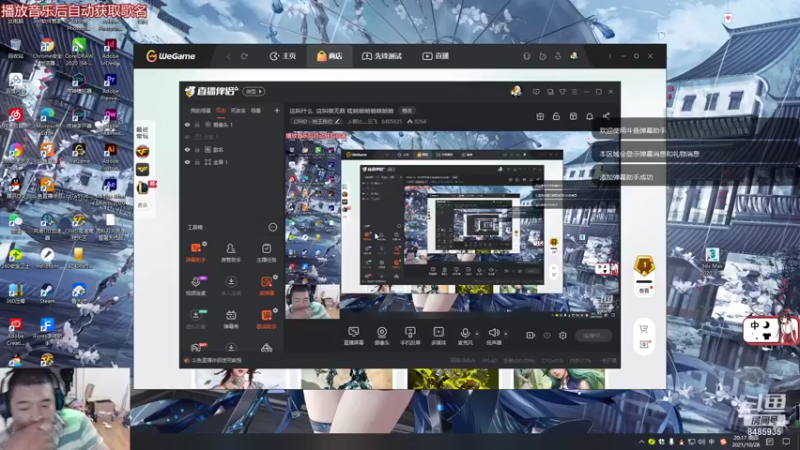The image size is (800, 450).
Task: Click the start-live button in the bottom bar
Action: (x=593, y=335)
